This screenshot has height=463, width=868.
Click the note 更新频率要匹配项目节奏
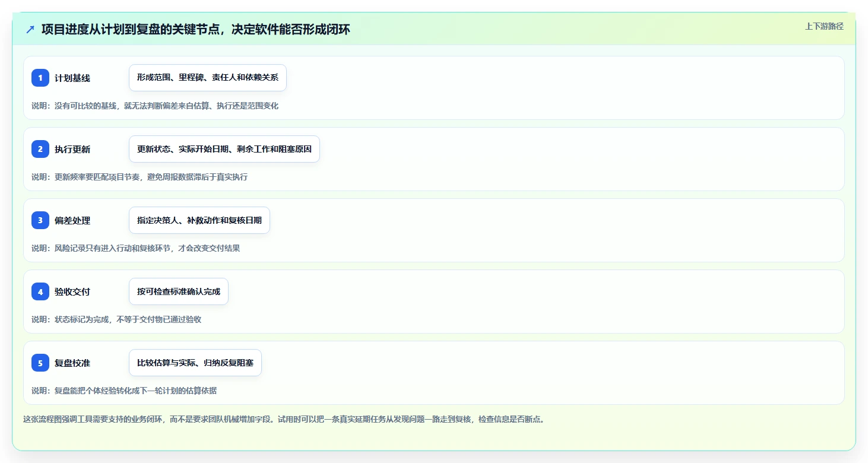(x=140, y=177)
